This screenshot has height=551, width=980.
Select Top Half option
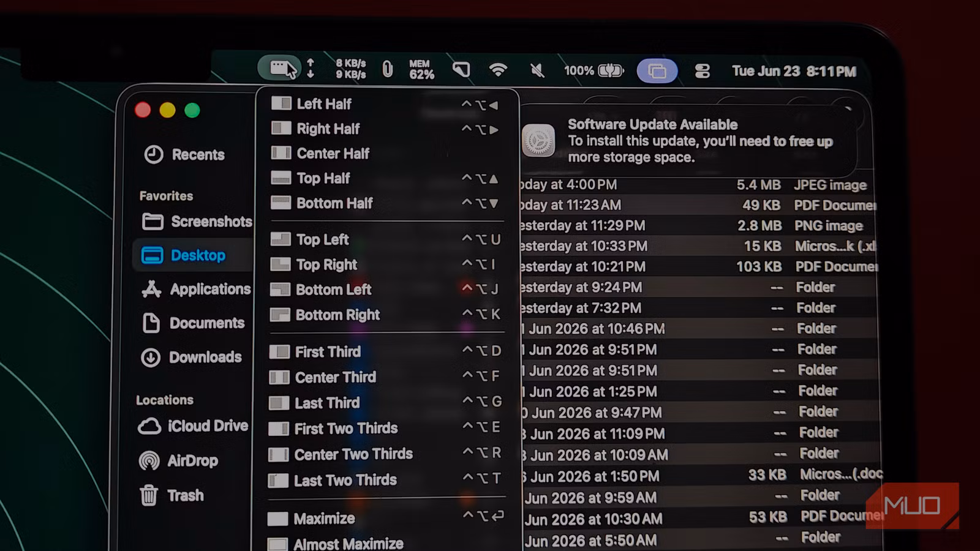(x=387, y=178)
